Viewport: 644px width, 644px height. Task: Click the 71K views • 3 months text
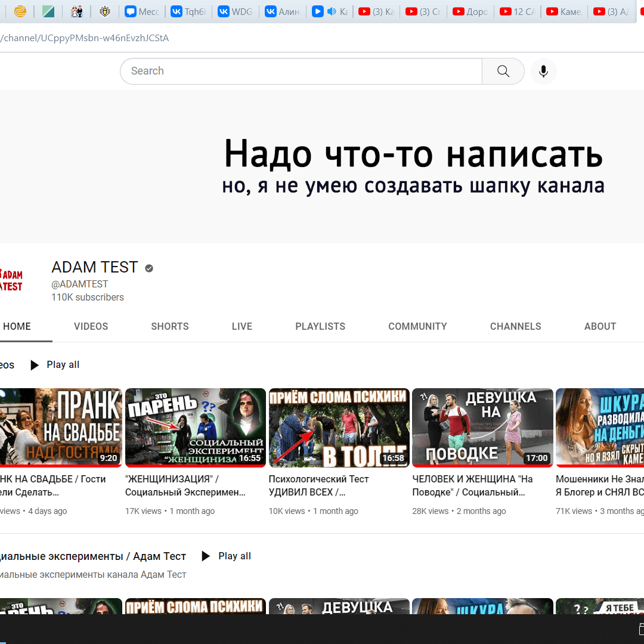(600, 512)
